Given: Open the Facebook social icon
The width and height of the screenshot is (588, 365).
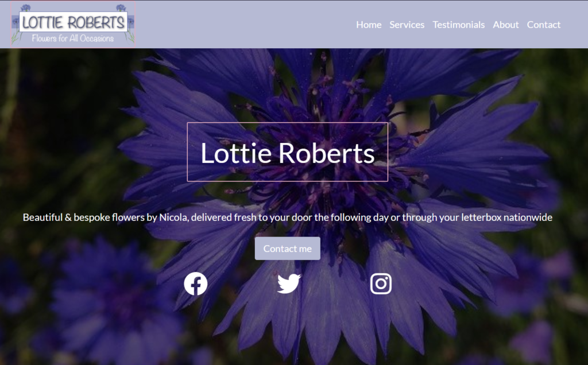Looking at the screenshot, I should click(195, 284).
